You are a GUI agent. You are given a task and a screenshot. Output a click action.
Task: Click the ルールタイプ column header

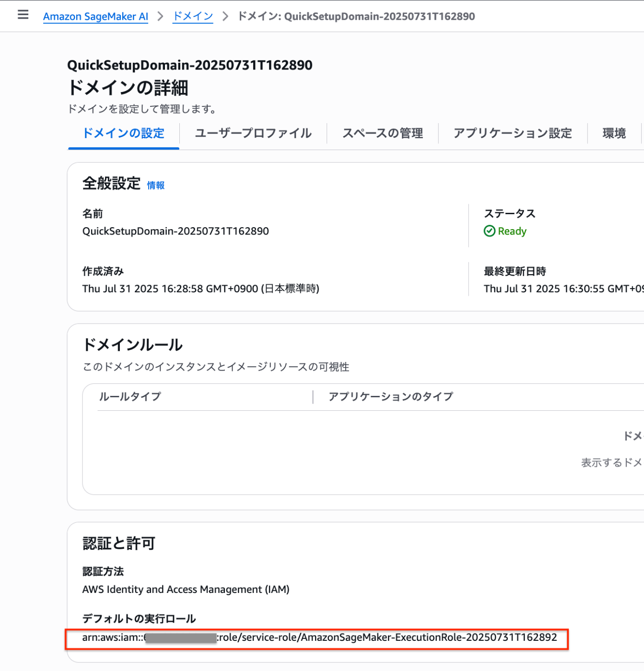point(130,396)
